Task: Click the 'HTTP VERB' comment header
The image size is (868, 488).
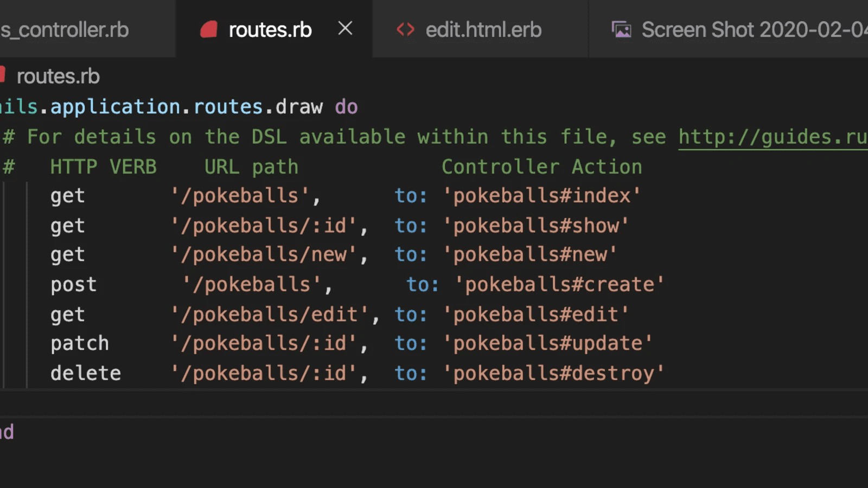Action: (103, 167)
